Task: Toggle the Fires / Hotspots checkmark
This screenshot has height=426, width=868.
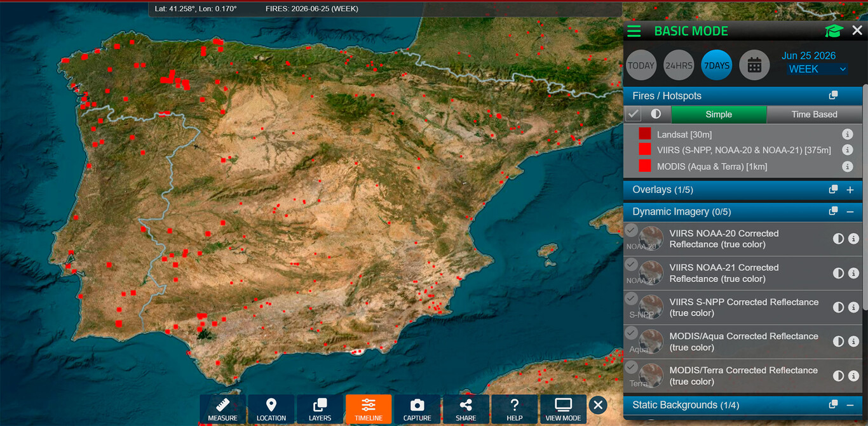Action: (633, 114)
